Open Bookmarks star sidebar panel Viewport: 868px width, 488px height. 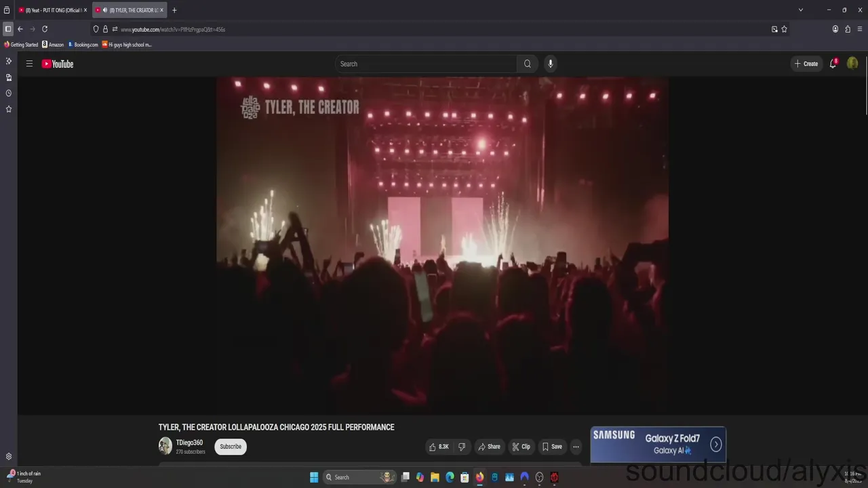click(9, 109)
